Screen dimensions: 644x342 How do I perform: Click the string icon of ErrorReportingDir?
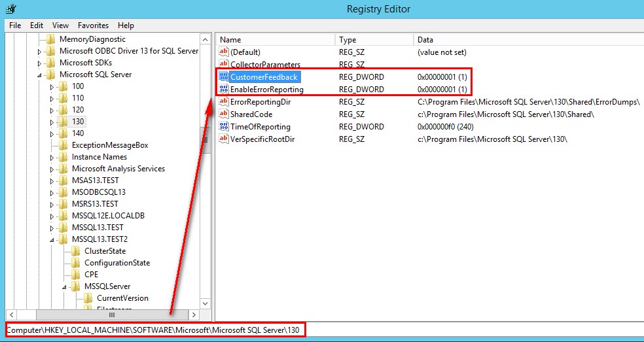coord(223,101)
